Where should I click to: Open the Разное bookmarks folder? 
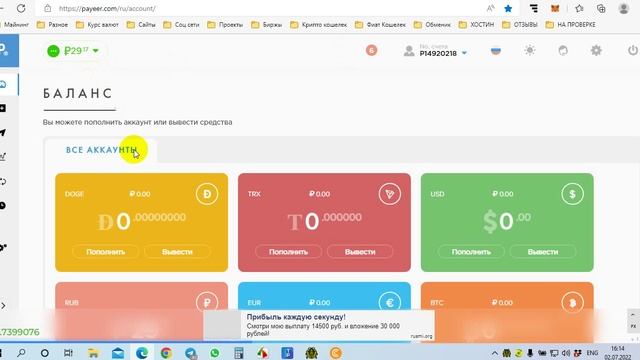(52, 24)
